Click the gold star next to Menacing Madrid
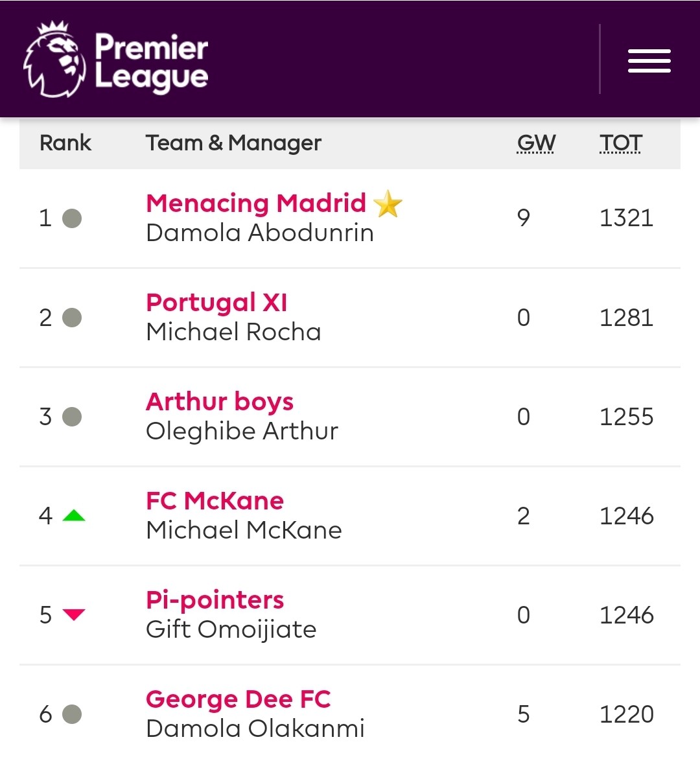This screenshot has width=700, height=757. coord(388,204)
